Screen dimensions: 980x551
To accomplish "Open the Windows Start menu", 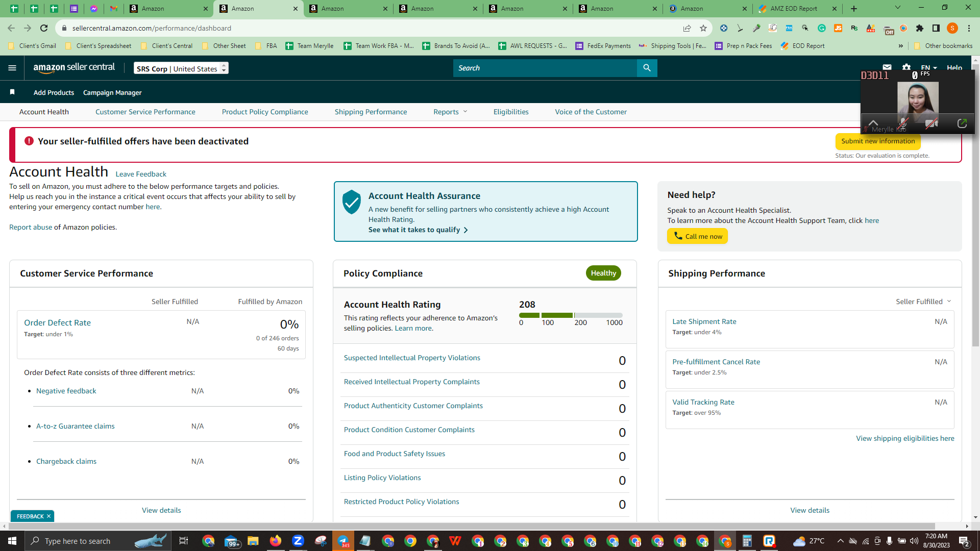I will pos(12,541).
